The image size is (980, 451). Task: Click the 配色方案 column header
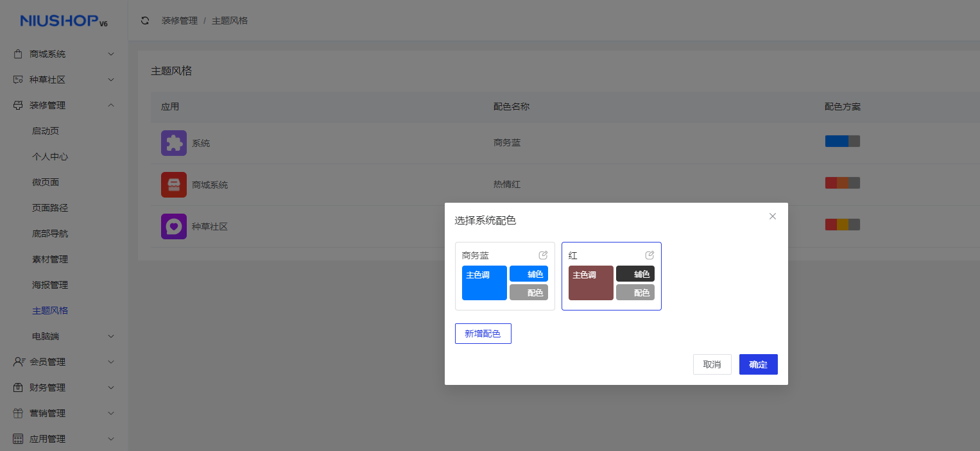[843, 106]
